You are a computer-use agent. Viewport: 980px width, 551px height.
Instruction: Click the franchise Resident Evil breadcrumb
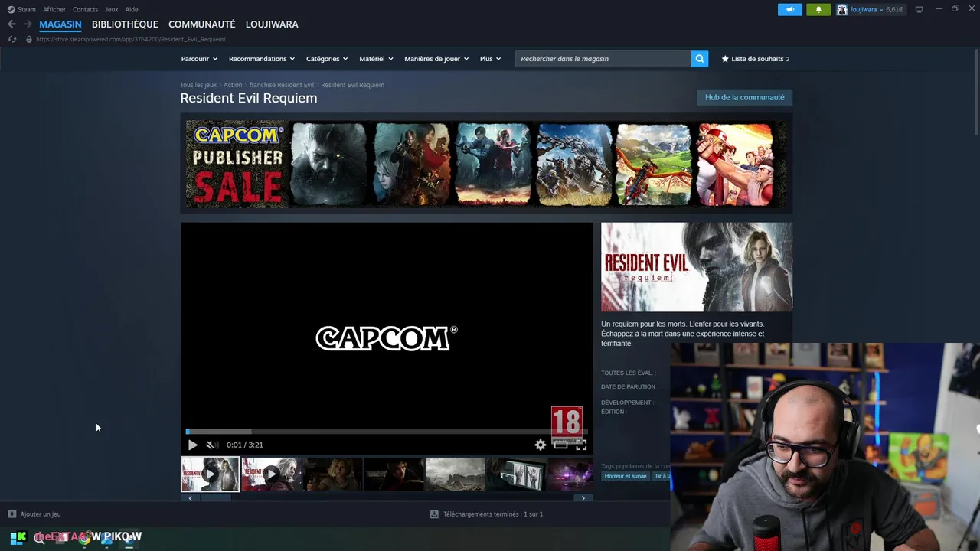pyautogui.click(x=281, y=85)
